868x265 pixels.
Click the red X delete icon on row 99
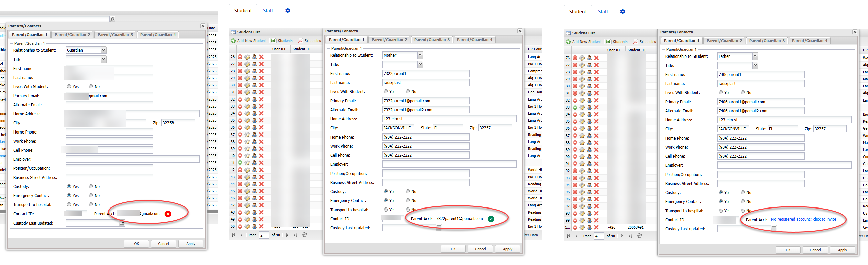point(596,221)
